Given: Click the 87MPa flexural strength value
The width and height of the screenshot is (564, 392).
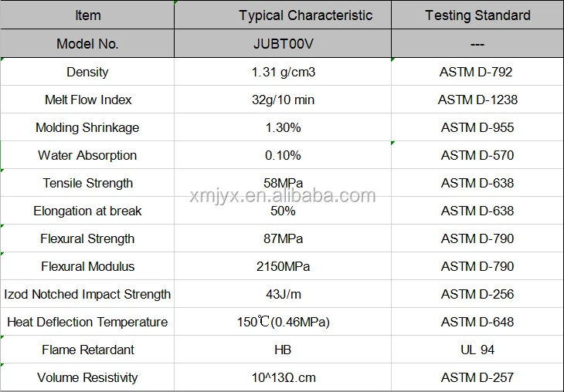Looking at the screenshot, I should [283, 238].
